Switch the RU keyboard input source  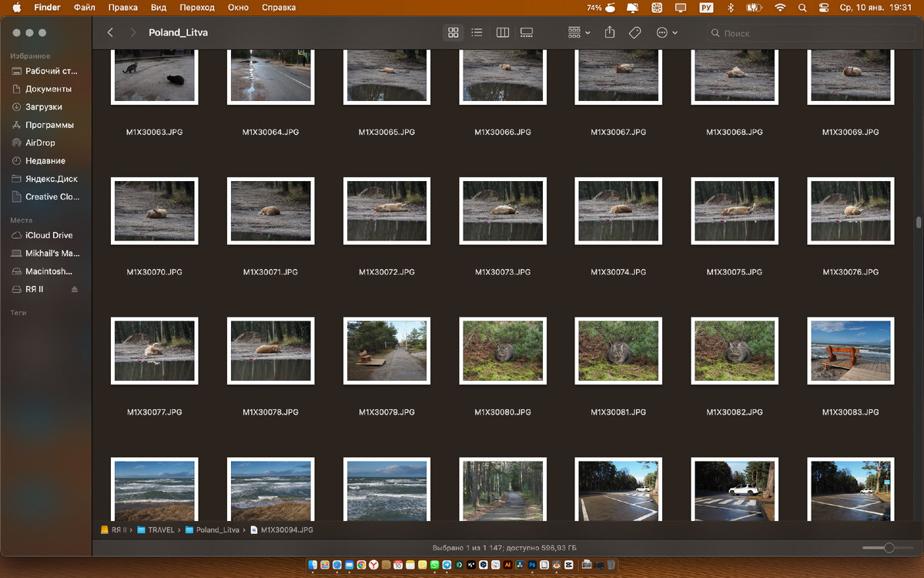point(706,8)
